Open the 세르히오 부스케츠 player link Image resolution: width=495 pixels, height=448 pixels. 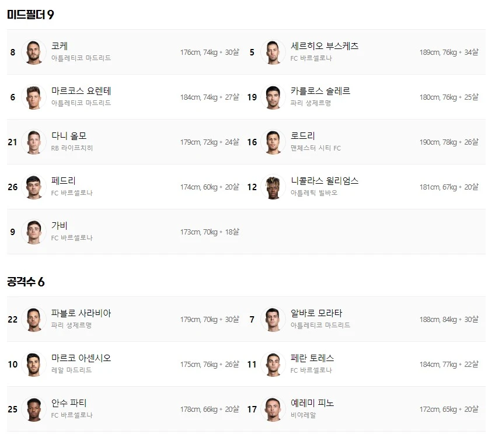325,46
